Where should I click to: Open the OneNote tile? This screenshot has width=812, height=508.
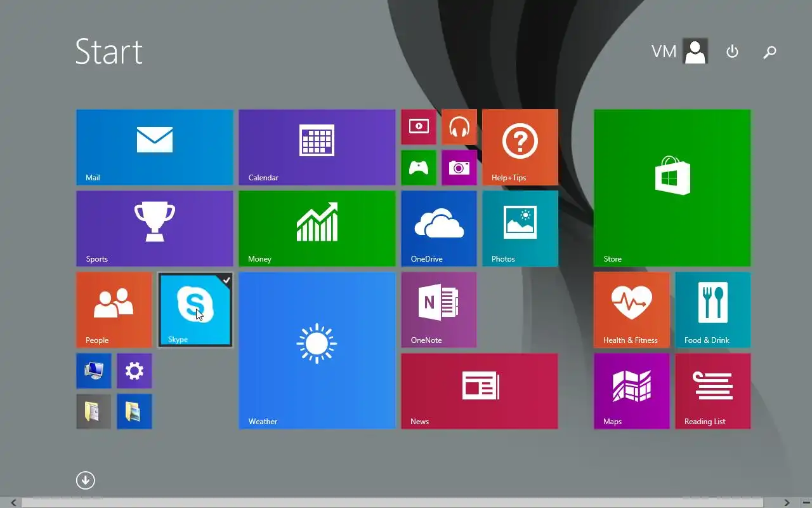(x=439, y=310)
